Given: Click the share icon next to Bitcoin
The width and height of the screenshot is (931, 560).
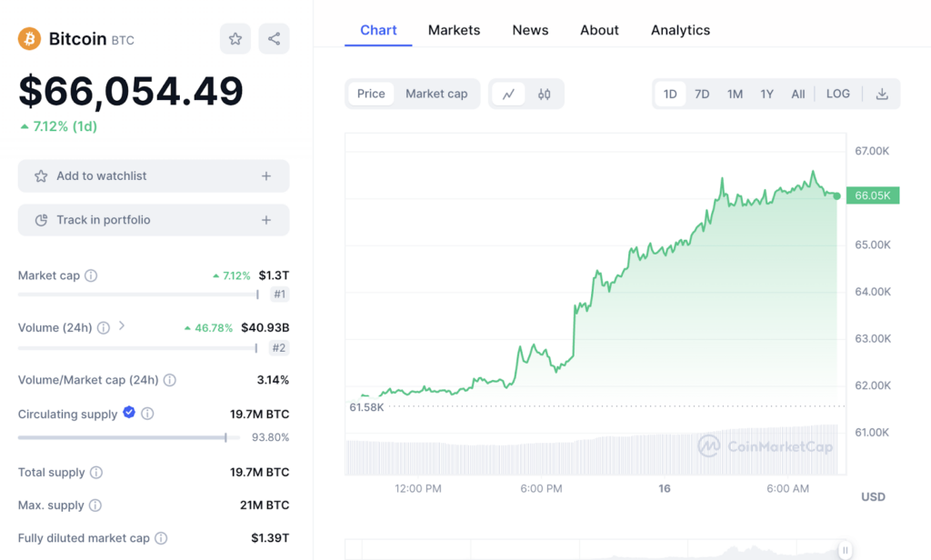Looking at the screenshot, I should point(274,38).
